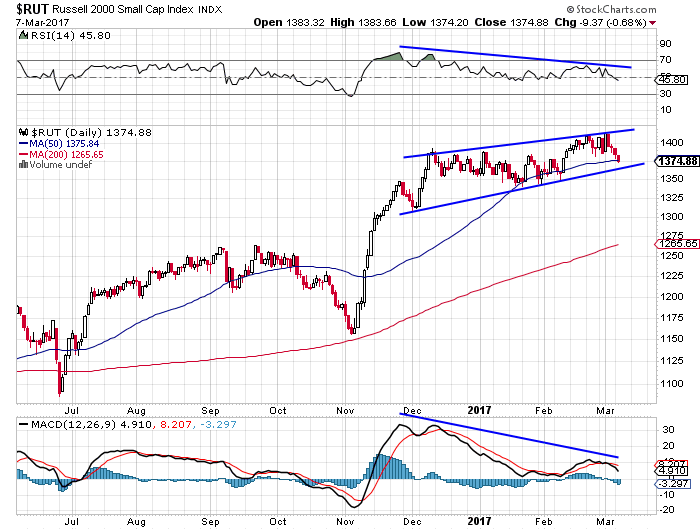Click the High 1383.66 value
Screen dimensions: 700x530
click(363, 22)
